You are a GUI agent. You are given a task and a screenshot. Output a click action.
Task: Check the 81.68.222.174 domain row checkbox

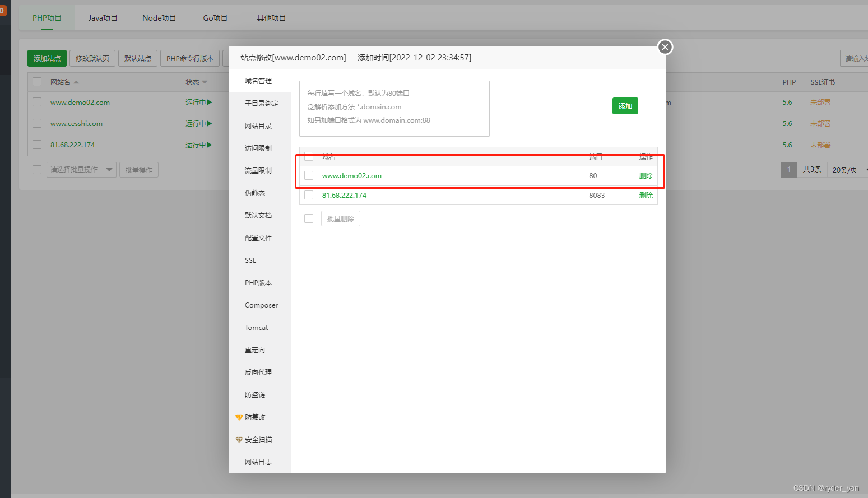(309, 195)
